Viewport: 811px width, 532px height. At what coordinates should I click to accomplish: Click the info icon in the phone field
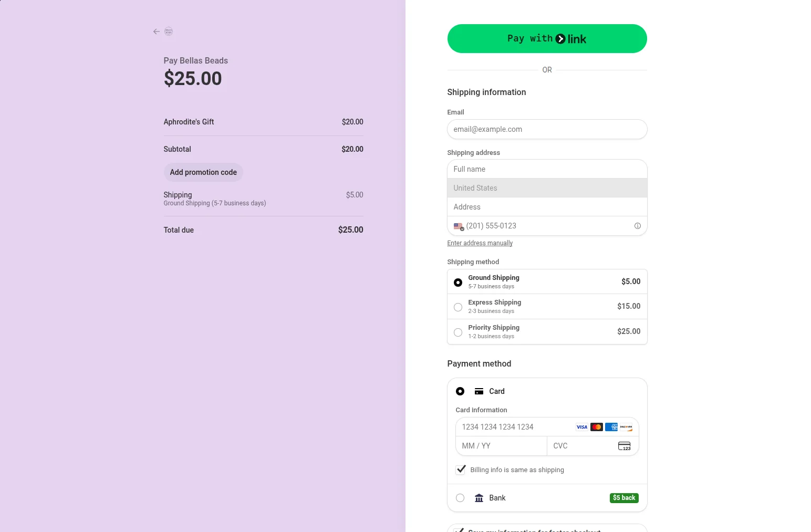click(637, 226)
